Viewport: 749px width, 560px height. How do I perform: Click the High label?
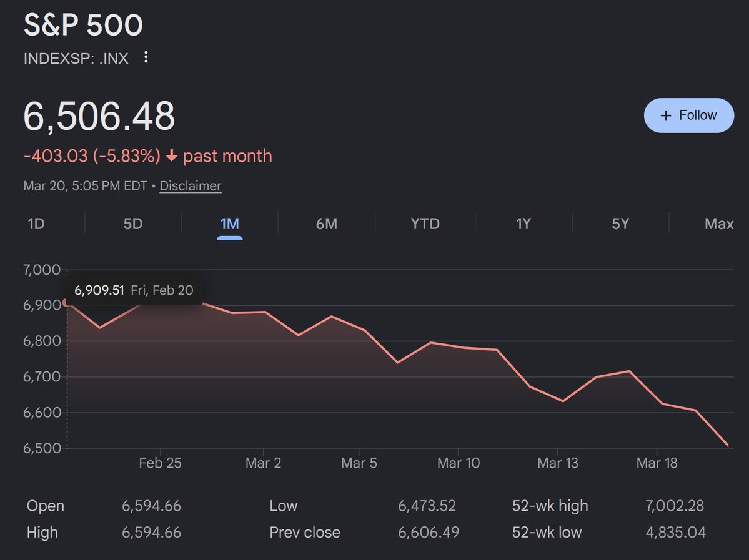pyautogui.click(x=42, y=532)
